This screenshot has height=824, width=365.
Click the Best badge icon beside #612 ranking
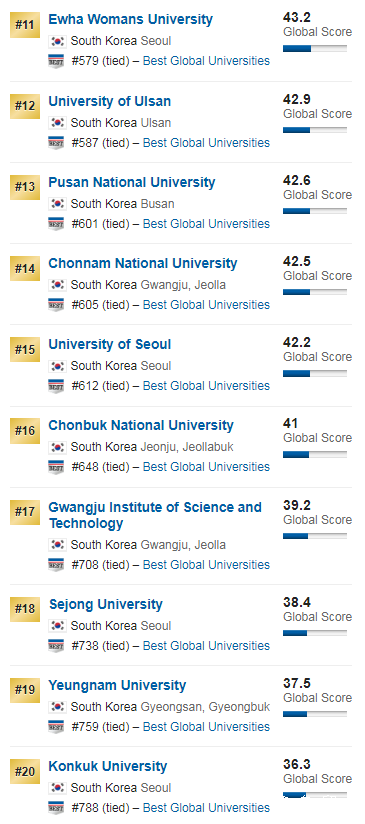tap(56, 386)
